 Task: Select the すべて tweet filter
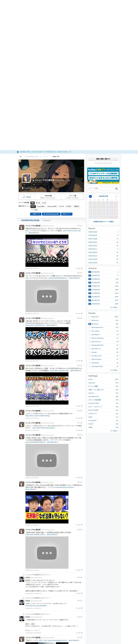pyautogui.click(x=33, y=206)
